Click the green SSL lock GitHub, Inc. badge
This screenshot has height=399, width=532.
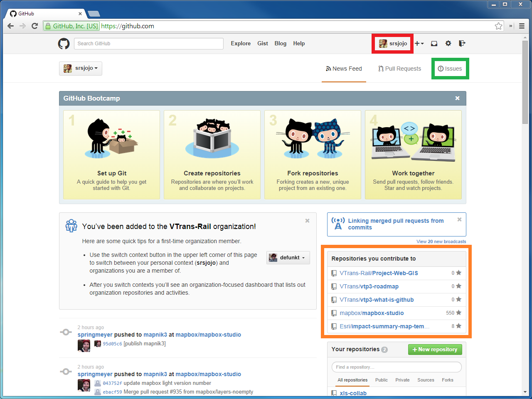71,26
